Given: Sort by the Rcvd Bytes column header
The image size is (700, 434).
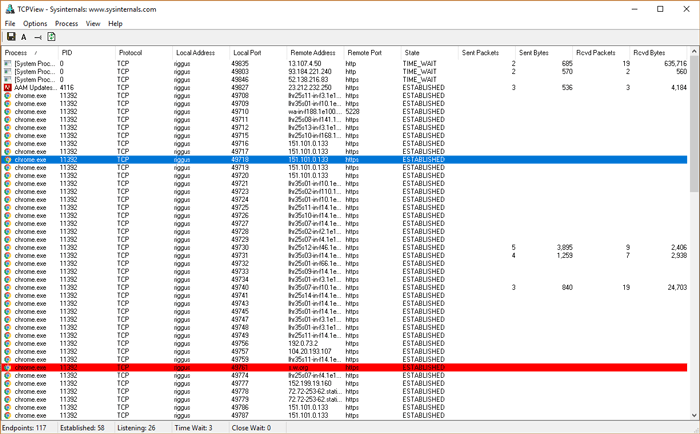Looking at the screenshot, I should pos(658,53).
